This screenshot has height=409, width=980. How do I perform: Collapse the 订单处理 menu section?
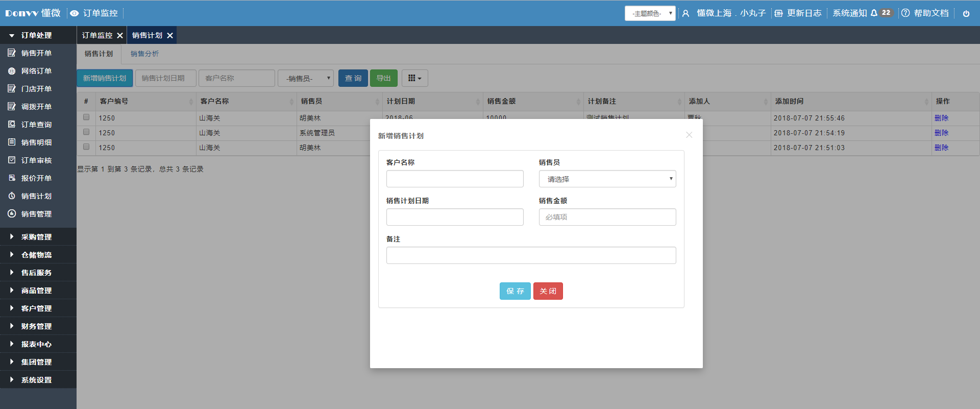coord(38,35)
